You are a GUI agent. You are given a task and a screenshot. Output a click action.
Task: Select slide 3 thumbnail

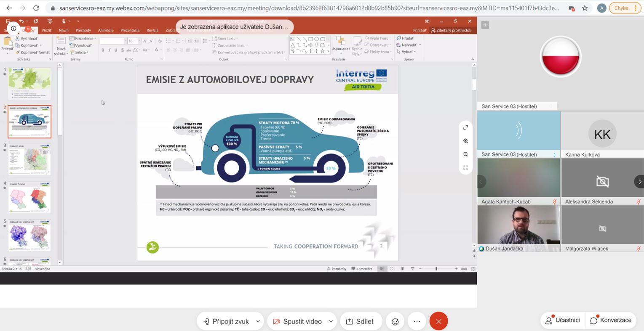(29, 159)
